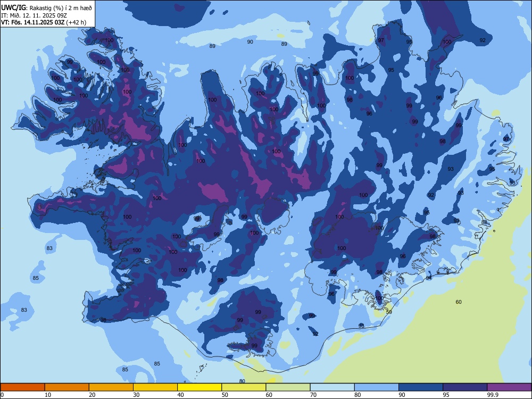Click the bright yellow 40–50 legend swatch

click(x=199, y=387)
